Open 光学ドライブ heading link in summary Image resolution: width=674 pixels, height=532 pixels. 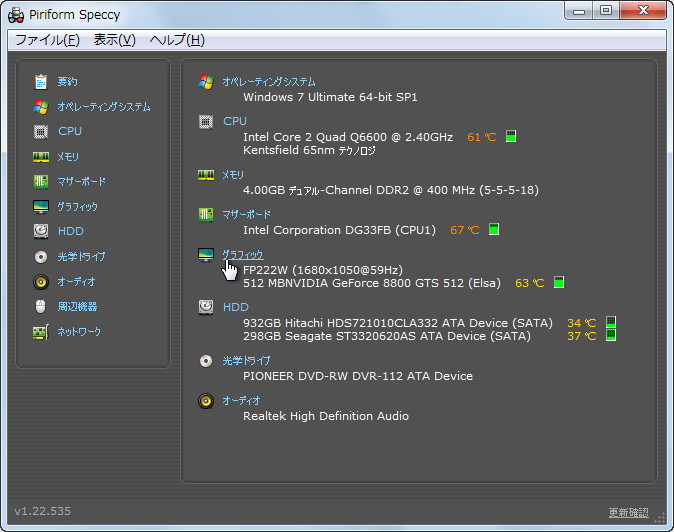[x=246, y=361]
